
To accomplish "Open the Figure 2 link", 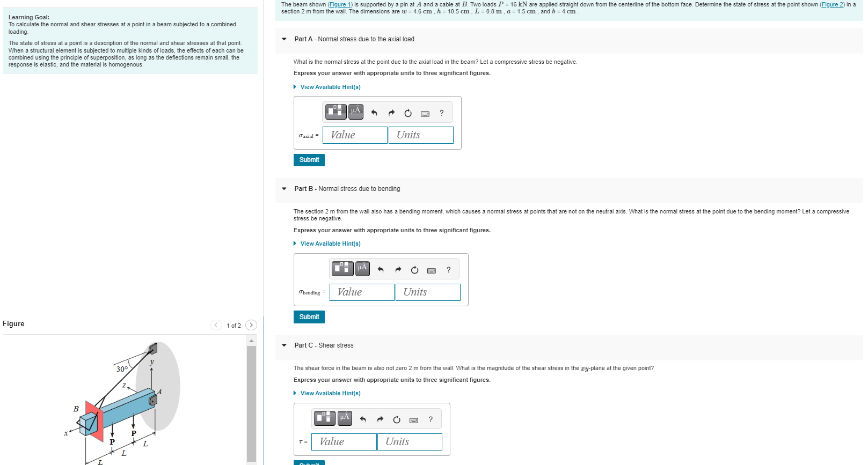I will click(x=832, y=4).
